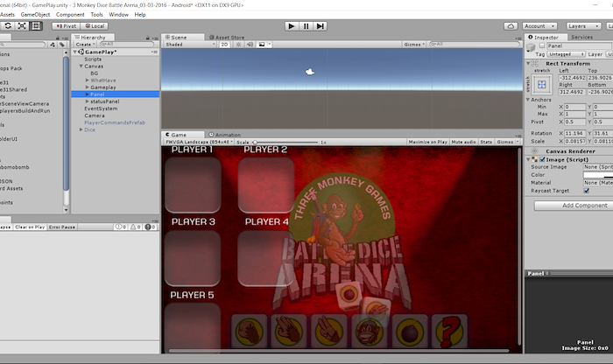Expand the statusPanel node arrow
This screenshot has width=613, height=364.
pos(88,101)
